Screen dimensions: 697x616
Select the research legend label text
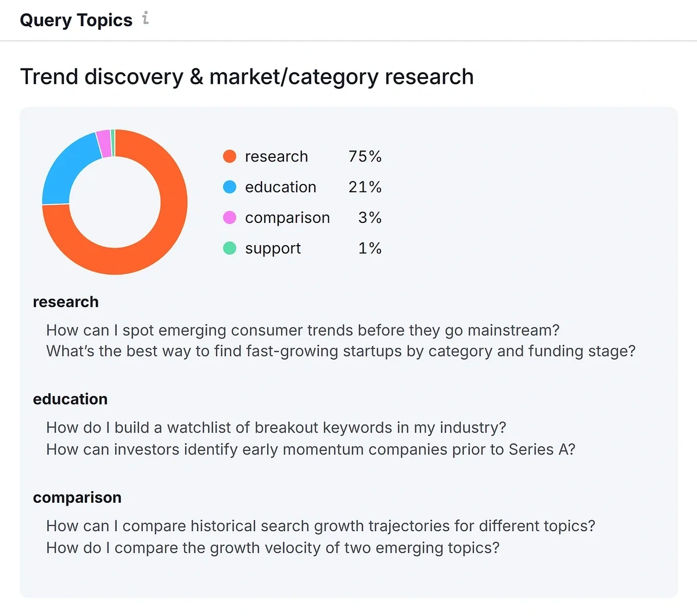276,156
